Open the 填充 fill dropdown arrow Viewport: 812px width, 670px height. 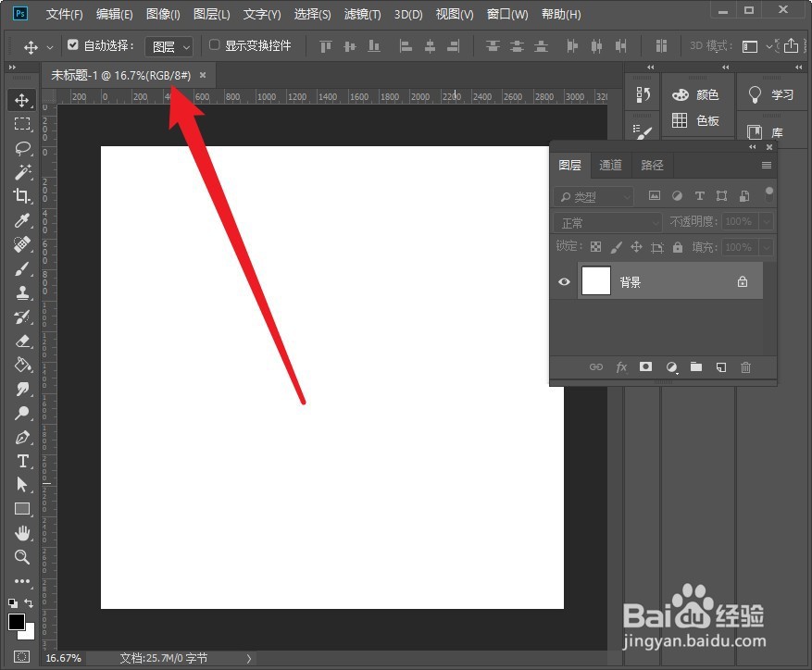pos(767,247)
